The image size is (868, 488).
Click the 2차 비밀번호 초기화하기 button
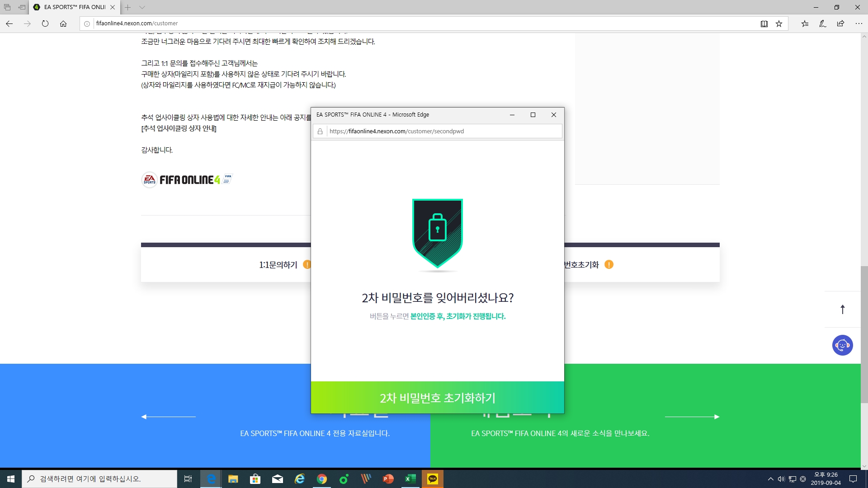coord(437,398)
